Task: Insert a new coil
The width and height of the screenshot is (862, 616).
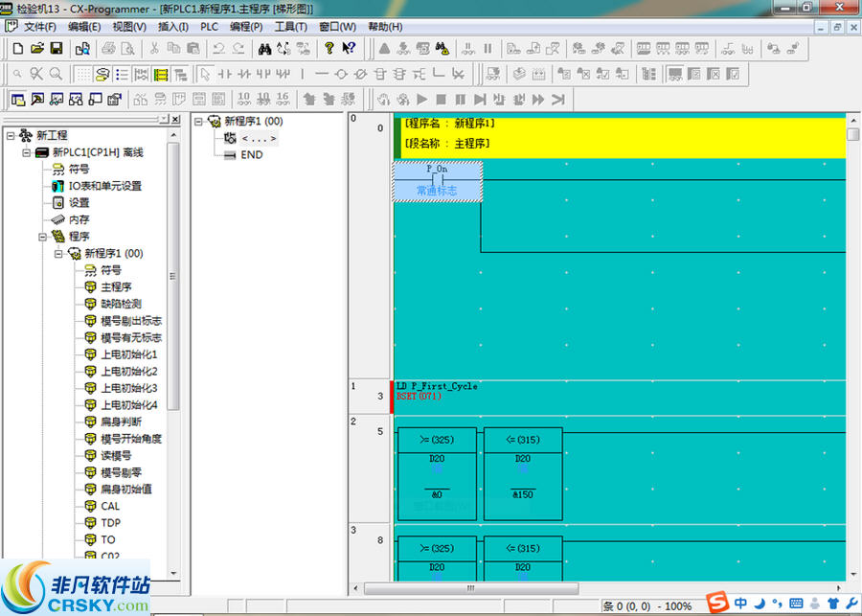Action: click(x=341, y=74)
